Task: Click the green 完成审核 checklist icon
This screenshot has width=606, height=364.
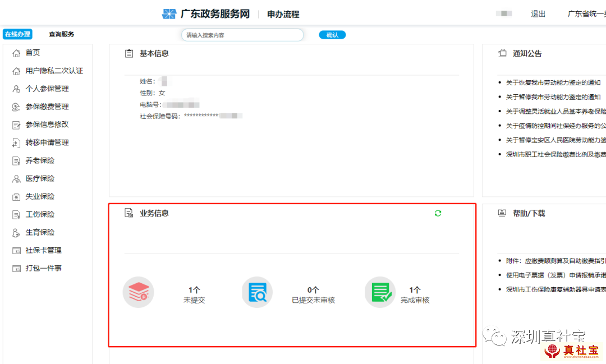Action: tap(380, 292)
